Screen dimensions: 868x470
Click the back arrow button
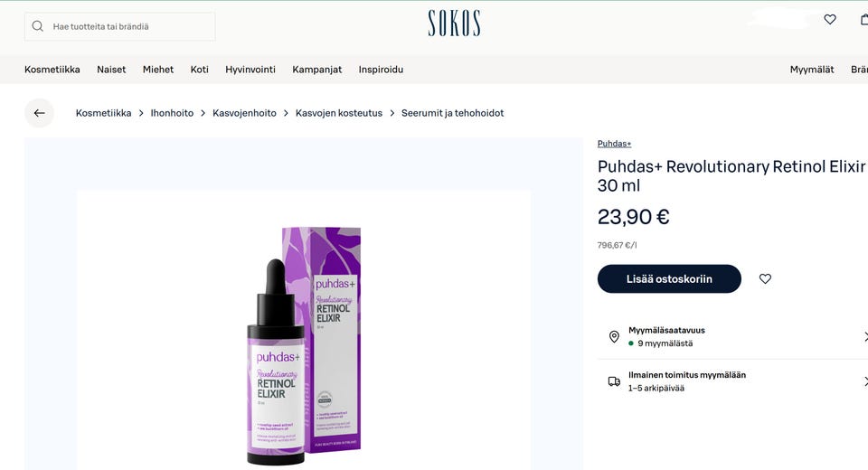(x=39, y=113)
